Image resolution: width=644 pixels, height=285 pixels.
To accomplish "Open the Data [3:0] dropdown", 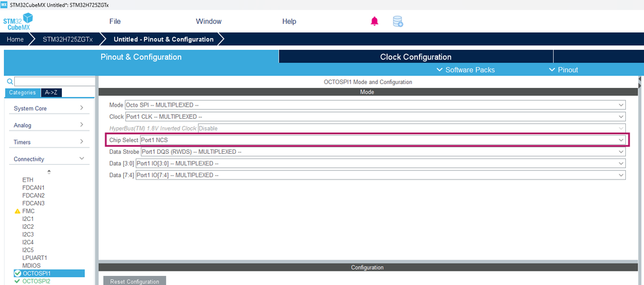I will point(380,164).
